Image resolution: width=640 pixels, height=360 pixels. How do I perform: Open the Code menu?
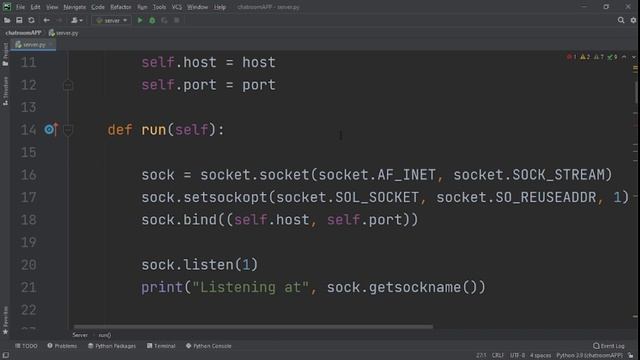pyautogui.click(x=98, y=7)
